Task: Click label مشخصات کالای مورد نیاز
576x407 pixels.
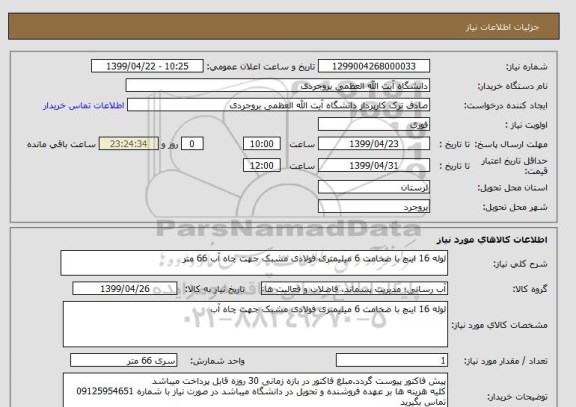Action: pos(500,325)
